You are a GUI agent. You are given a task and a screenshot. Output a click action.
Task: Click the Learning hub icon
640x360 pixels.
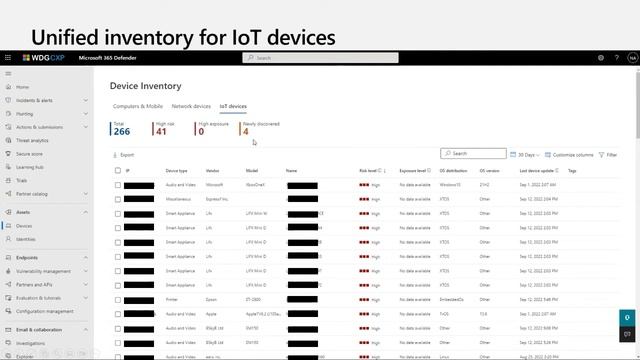pos(8,167)
